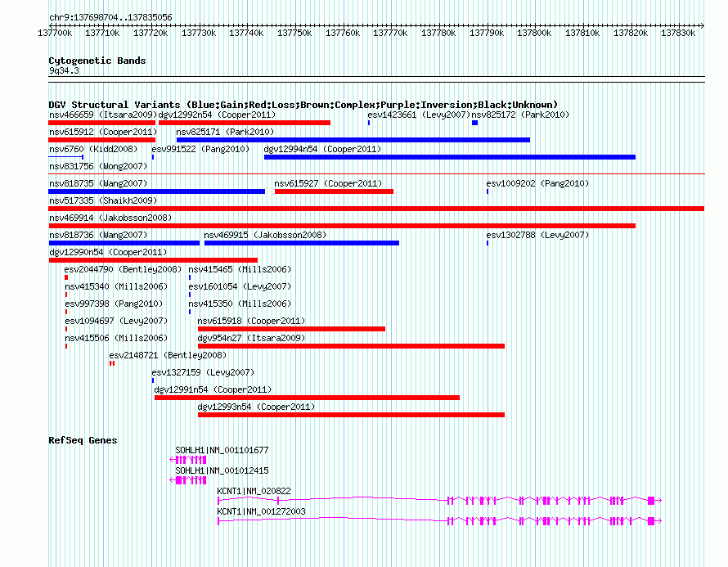Select the nsv825171 (Park2010) blue gain bar
Viewport: 728px width, 567px height.
(353, 140)
